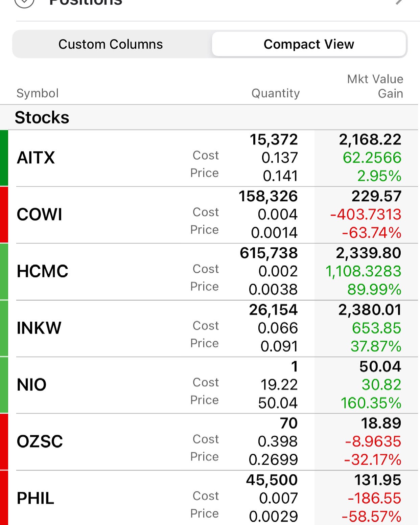Select HCMC price 0.0038
Image resolution: width=420 pixels, height=525 pixels.
tap(273, 290)
